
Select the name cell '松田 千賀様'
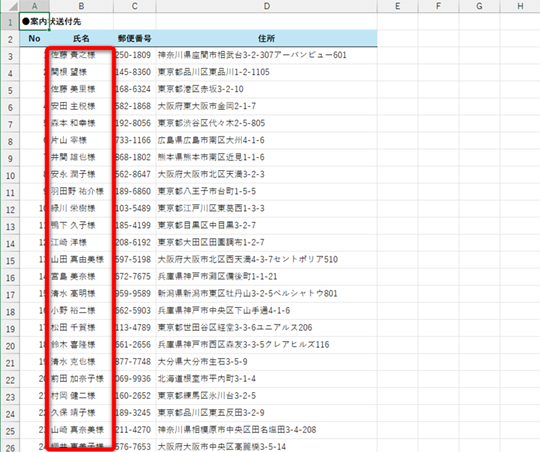tap(81, 328)
